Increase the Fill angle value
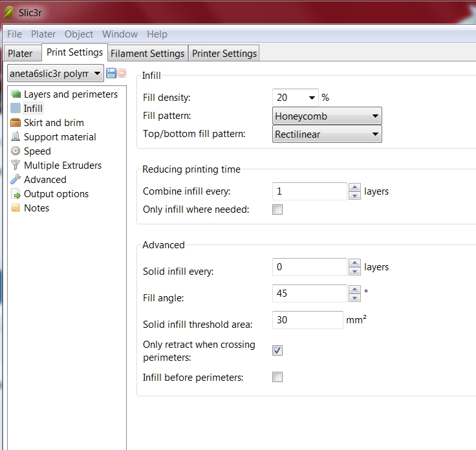Viewport: 476px width, 450px height. coord(354,289)
